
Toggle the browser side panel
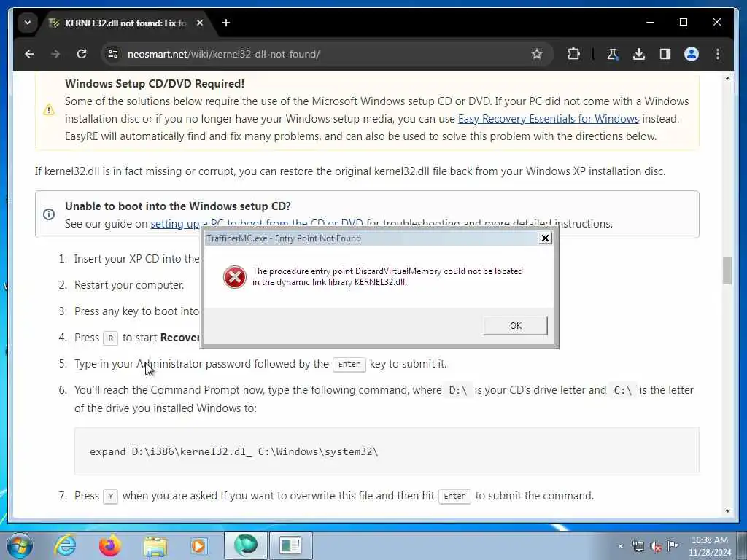[665, 54]
